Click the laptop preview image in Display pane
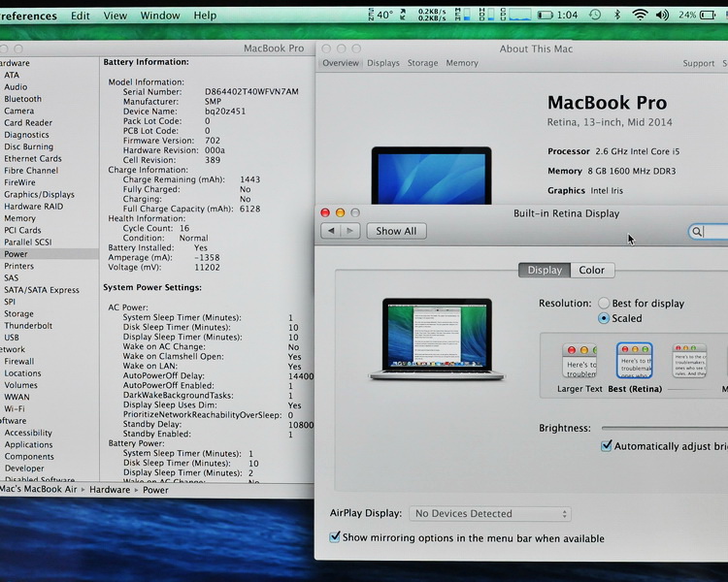728x582 pixels. point(437,339)
